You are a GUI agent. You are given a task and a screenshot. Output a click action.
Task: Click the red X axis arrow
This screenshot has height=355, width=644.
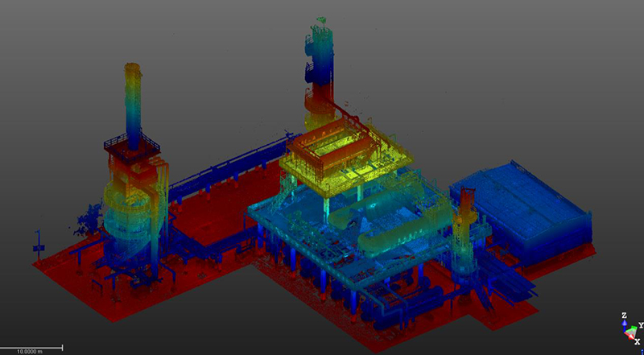[x=631, y=338]
